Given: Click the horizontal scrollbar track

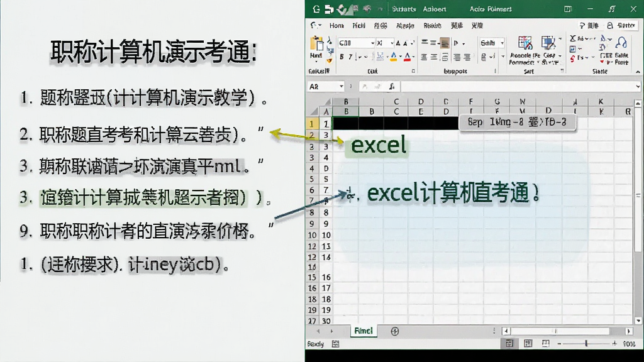Looking at the screenshot, I should pos(568,331).
